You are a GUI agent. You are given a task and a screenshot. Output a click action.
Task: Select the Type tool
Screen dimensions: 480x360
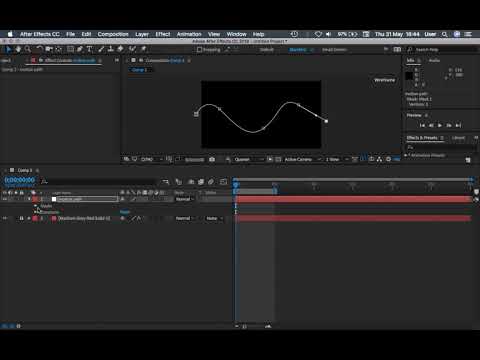(x=89, y=49)
